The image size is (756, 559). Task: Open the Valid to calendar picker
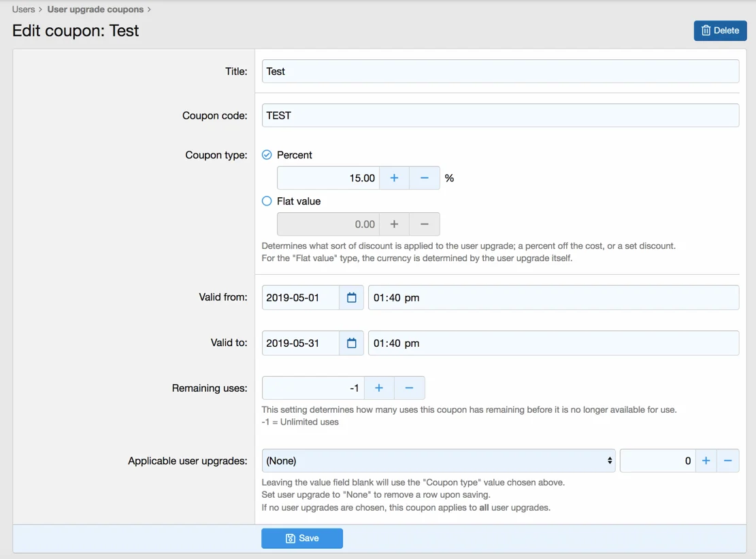point(351,343)
